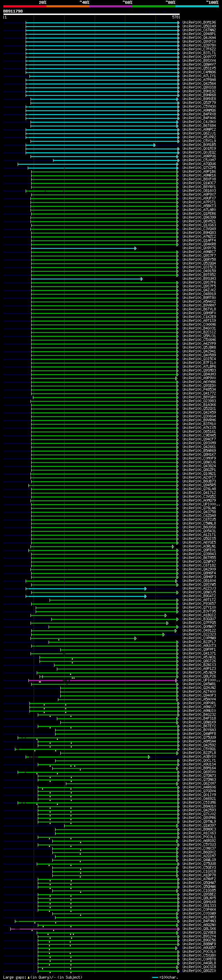Select hit label UniRef100_A6RG92
The height and width of the screenshot is (980, 222).
coord(199,841)
